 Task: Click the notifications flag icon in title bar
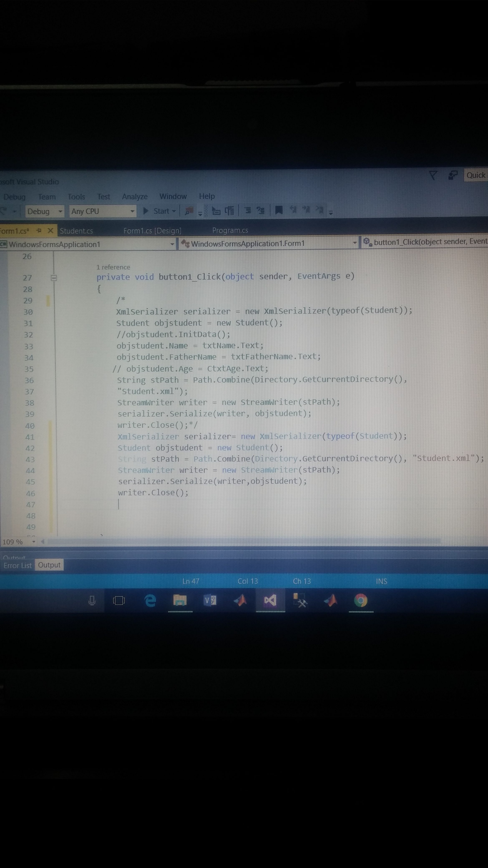[x=433, y=175]
